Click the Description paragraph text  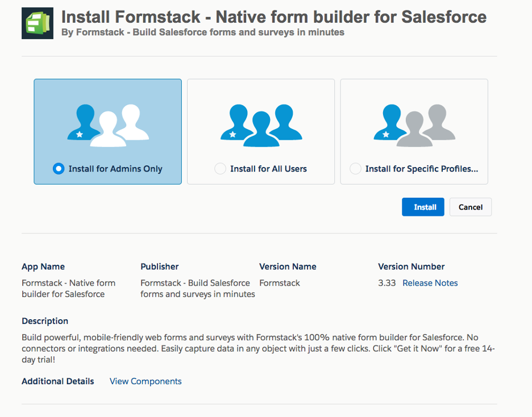pyautogui.click(x=257, y=348)
